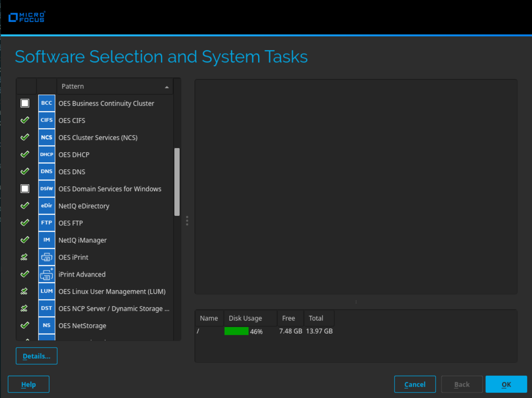Click the OES iPrint printer icon
532x398 pixels.
(x=47, y=257)
